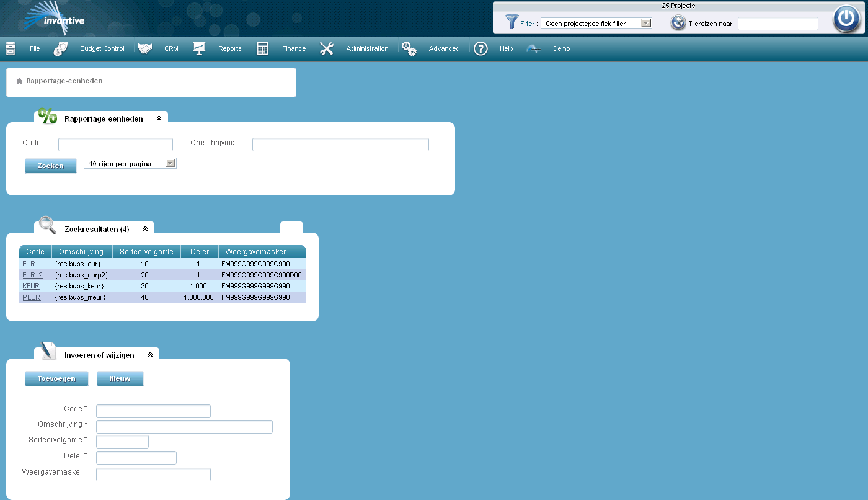The height and width of the screenshot is (500, 868).
Task: Focus the Deler * entry field
Action: point(136,458)
